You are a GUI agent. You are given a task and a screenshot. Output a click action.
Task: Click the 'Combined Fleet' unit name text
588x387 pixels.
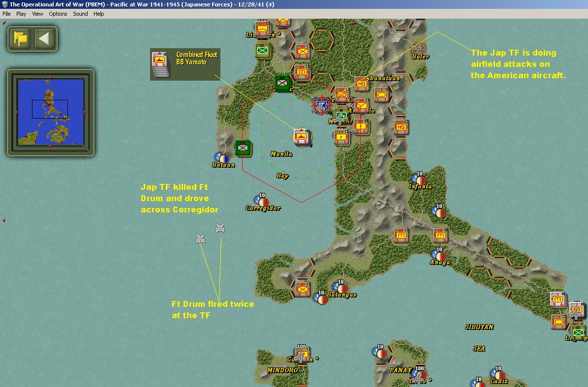196,55
